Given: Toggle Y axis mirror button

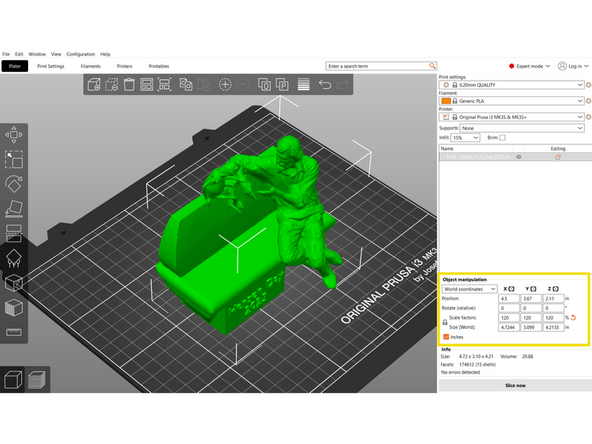Looking at the screenshot, I should click(533, 289).
